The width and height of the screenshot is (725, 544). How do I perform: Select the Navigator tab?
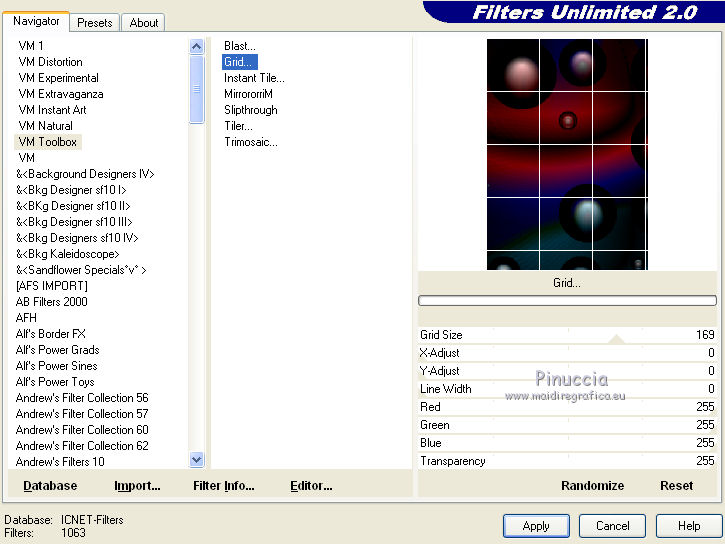coord(36,21)
